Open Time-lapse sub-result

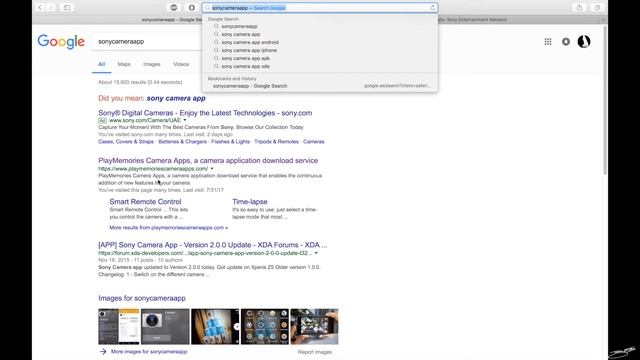click(250, 202)
